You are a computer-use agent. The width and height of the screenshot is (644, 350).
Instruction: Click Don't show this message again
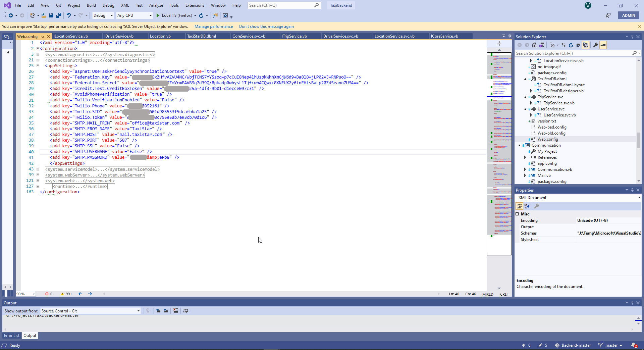coord(266,27)
